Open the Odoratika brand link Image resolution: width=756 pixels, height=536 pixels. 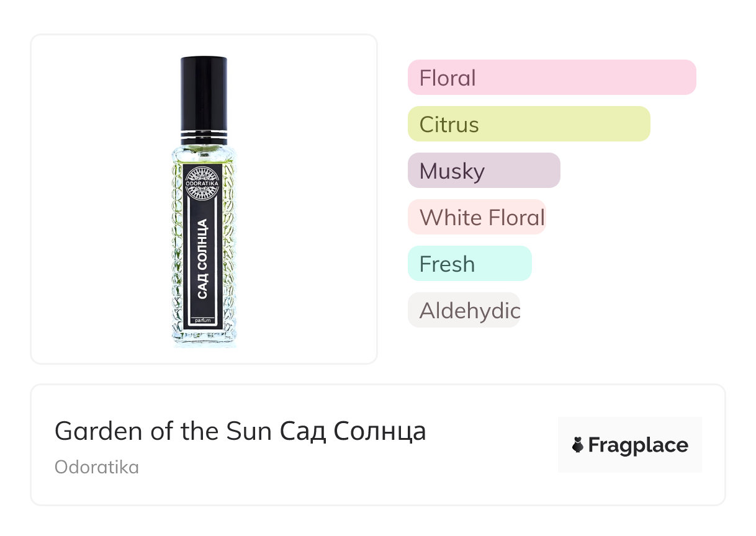[97, 467]
